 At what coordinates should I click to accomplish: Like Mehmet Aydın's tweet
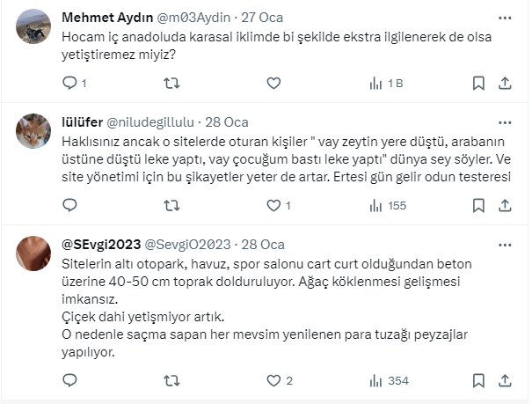click(x=273, y=84)
